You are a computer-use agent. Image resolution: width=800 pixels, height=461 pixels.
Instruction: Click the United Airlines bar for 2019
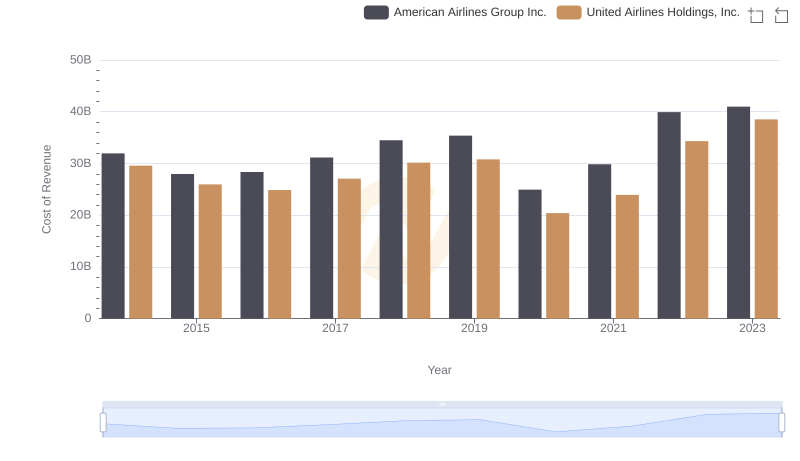(x=488, y=239)
